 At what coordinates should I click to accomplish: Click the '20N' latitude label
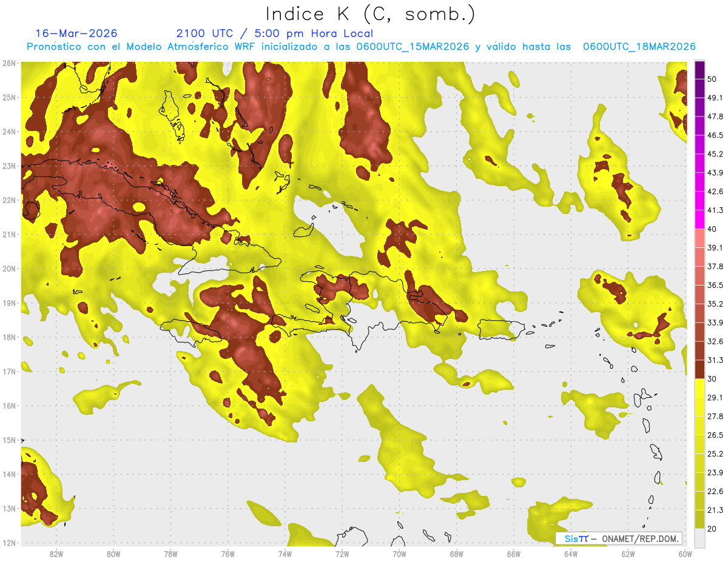[9, 269]
